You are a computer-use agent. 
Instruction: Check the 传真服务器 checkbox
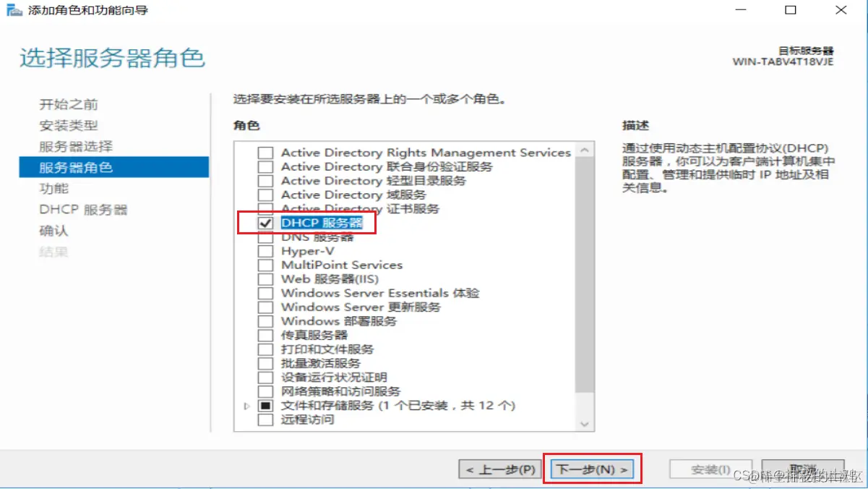[x=266, y=336]
